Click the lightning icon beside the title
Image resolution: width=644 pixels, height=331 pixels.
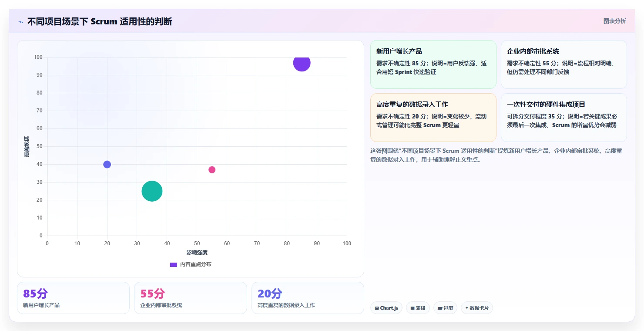tap(21, 22)
